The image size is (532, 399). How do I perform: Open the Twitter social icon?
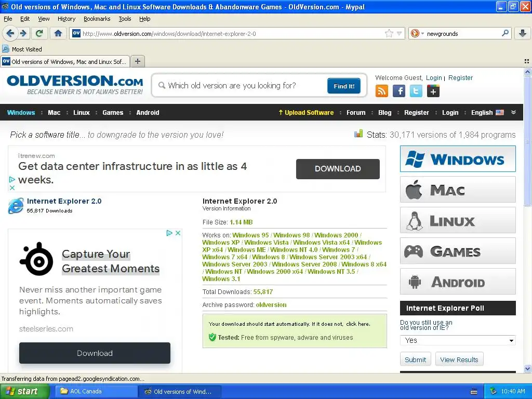click(x=416, y=91)
